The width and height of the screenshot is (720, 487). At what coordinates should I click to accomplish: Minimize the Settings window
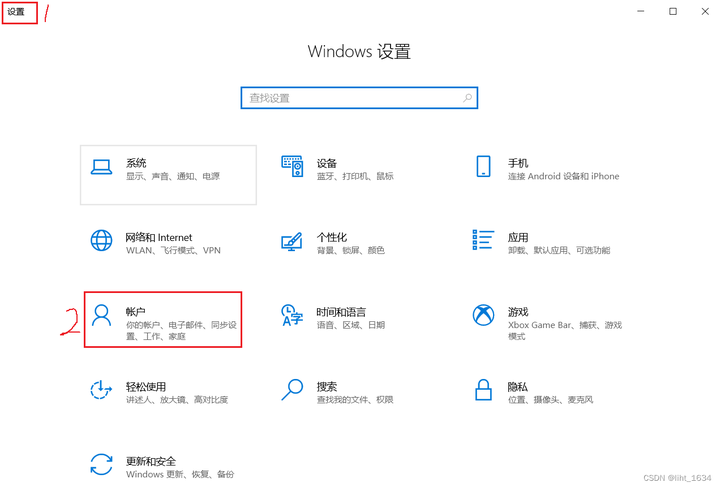pos(641,11)
